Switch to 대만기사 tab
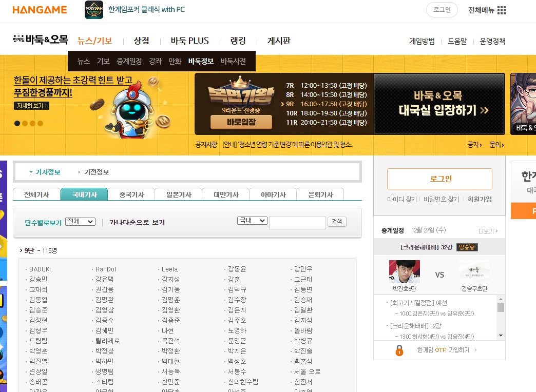Image resolution: width=536 pixels, height=392 pixels. (226, 194)
